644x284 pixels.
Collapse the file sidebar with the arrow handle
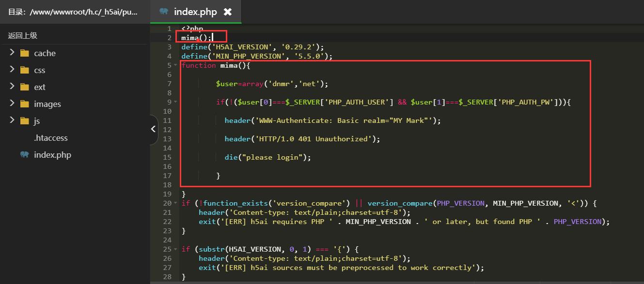coord(154,129)
